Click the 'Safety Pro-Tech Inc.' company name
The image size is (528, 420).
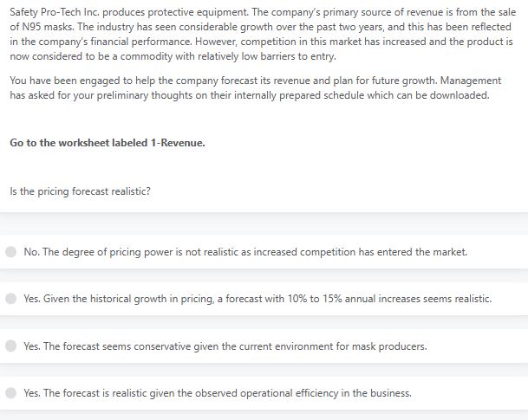pyautogui.click(x=55, y=12)
